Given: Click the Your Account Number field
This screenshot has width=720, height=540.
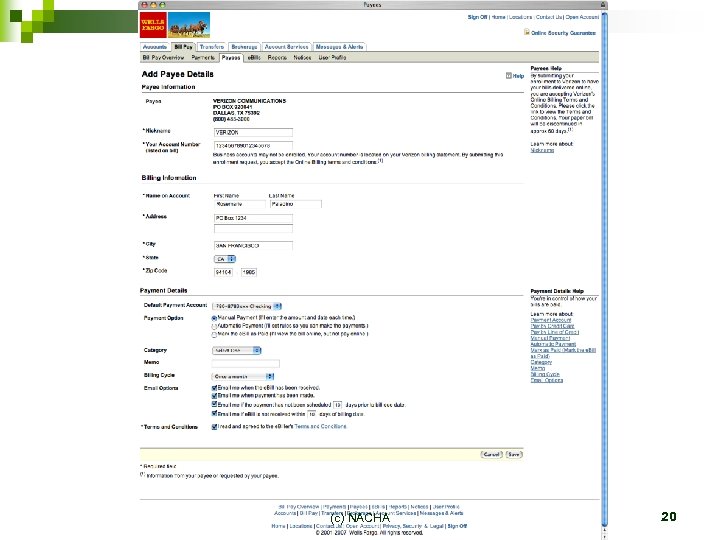Looking at the screenshot, I should (x=253, y=146).
